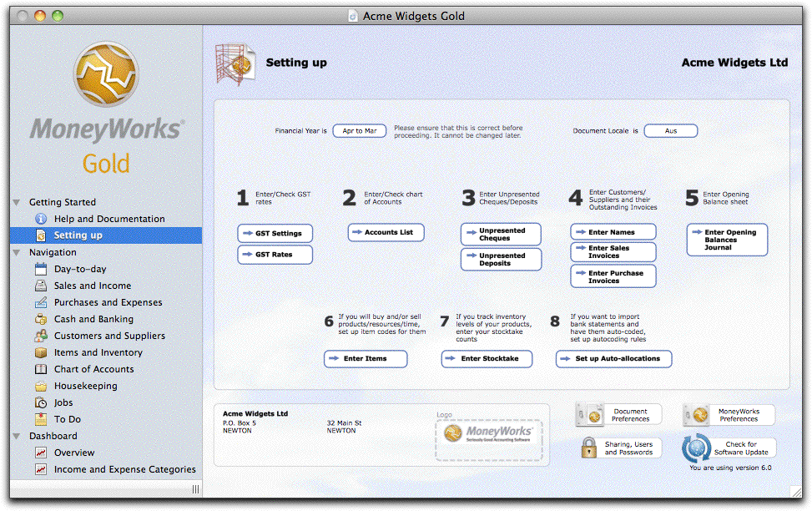Click the Set up Auto-allocations button
Viewport: 812px width, 511px height.
click(613, 359)
